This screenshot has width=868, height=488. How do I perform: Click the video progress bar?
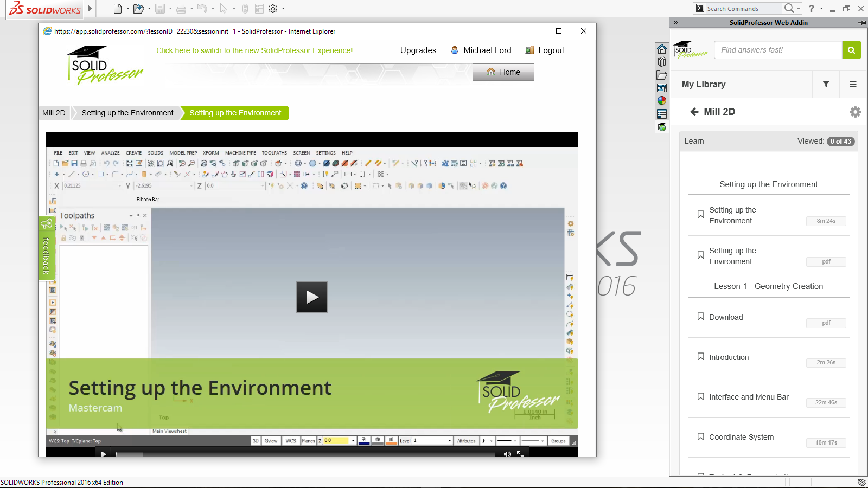(x=305, y=454)
